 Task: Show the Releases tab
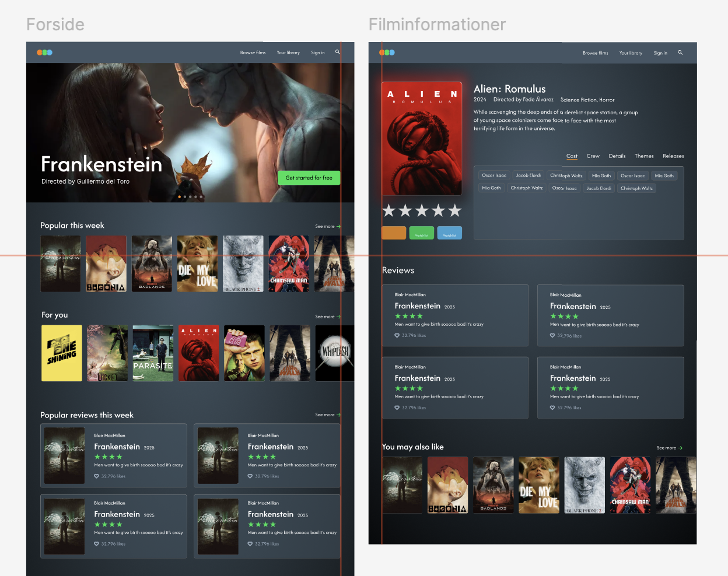coord(673,156)
